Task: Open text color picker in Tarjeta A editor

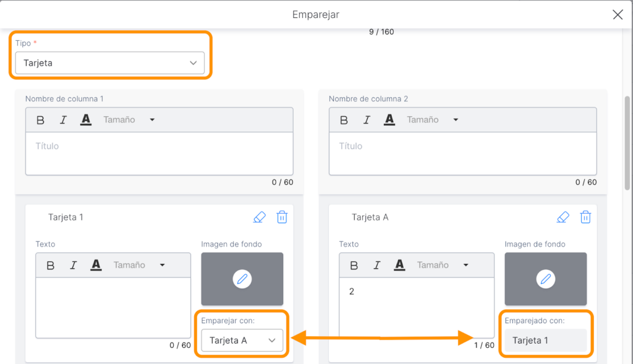Action: click(399, 265)
